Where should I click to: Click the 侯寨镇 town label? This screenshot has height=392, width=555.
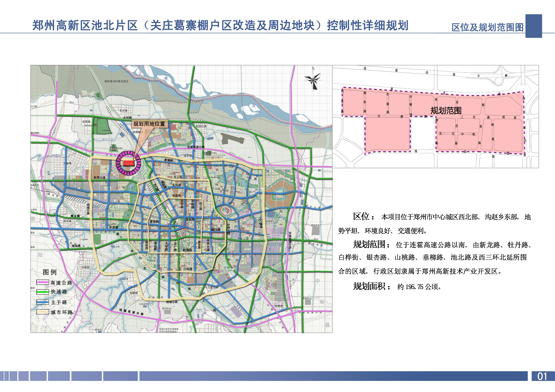pyautogui.click(x=134, y=293)
